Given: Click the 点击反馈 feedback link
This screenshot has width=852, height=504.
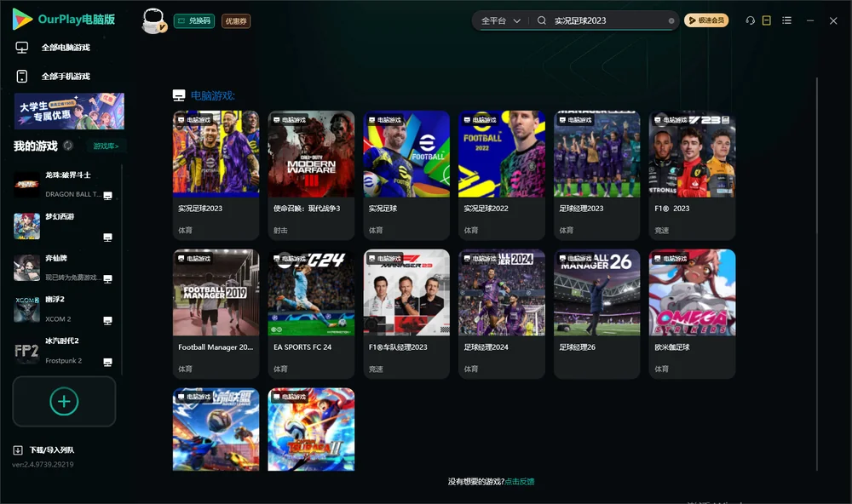Looking at the screenshot, I should pyautogui.click(x=520, y=481).
